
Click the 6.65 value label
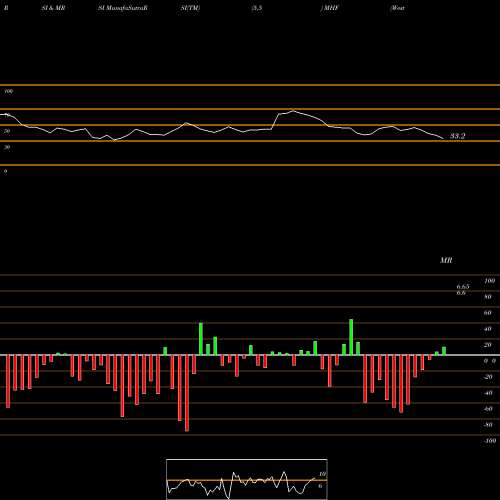[463, 287]
